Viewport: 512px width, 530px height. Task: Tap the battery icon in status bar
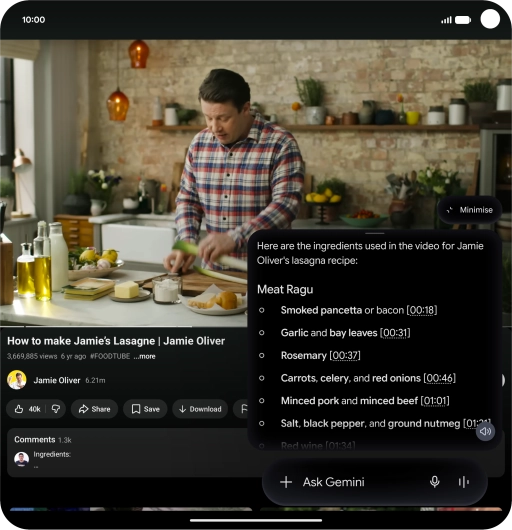pyautogui.click(x=463, y=20)
